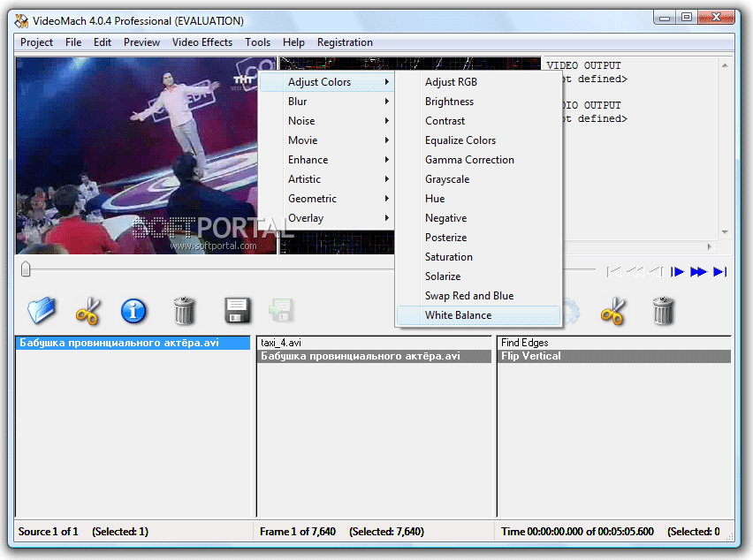Viewport: 753px width, 560px height.
Task: Step back one frame
Action: [656, 272]
